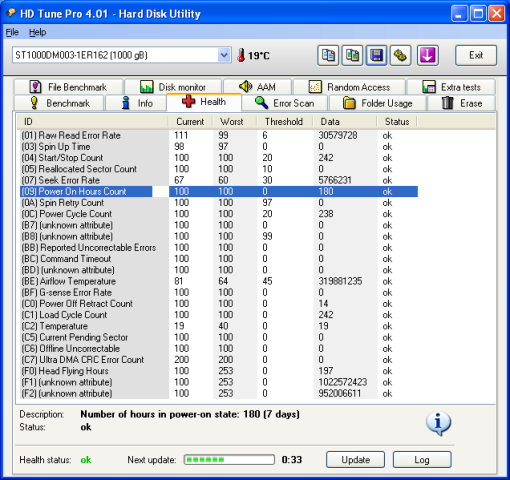Select the Power On Hours Count row
The height and width of the screenshot is (480, 510).
click(219, 191)
